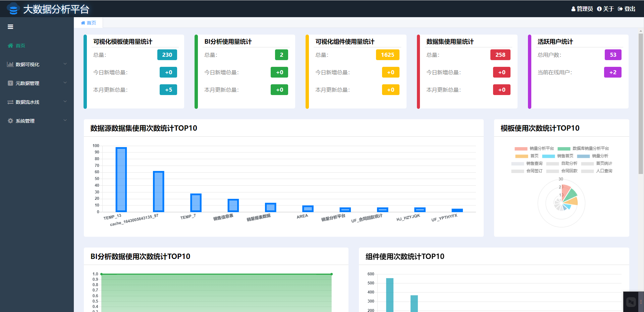
Task: Click the 258 dataset total badge
Action: coord(500,55)
